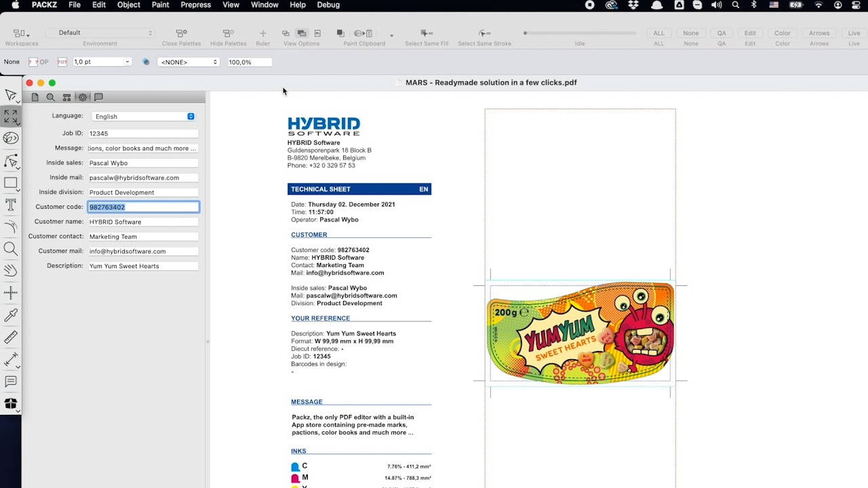Activate the transform tool with four-corner arrows
Viewport: 868px width, 488px height.
[10, 117]
